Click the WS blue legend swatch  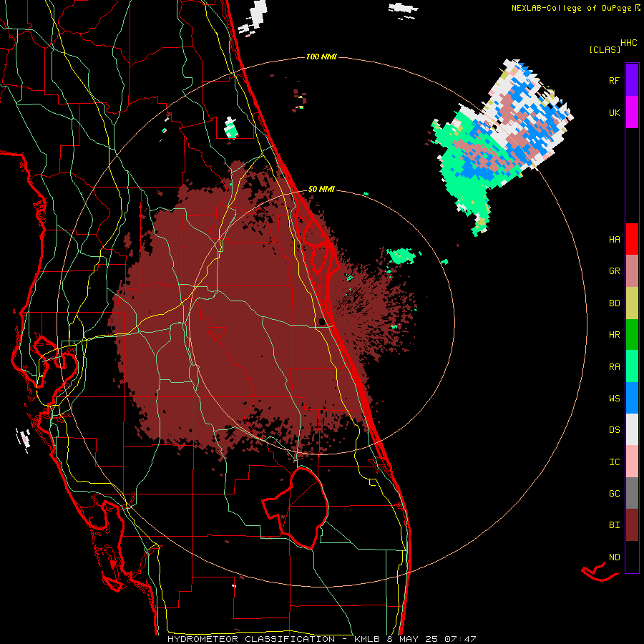pos(632,398)
